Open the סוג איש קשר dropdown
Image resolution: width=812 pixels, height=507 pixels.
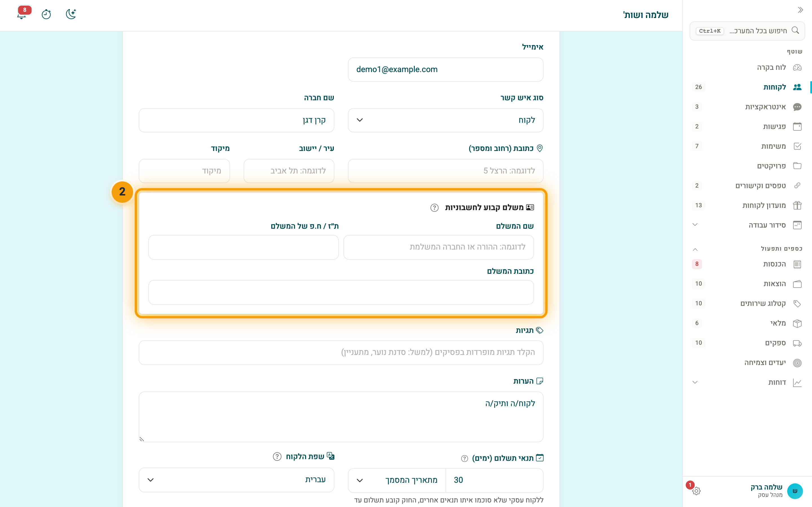coord(445,120)
